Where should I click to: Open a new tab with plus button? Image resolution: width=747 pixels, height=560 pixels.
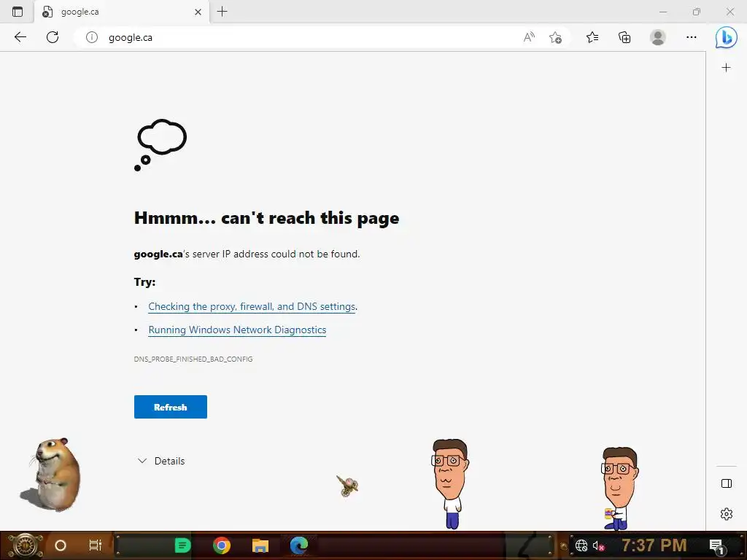tap(222, 12)
